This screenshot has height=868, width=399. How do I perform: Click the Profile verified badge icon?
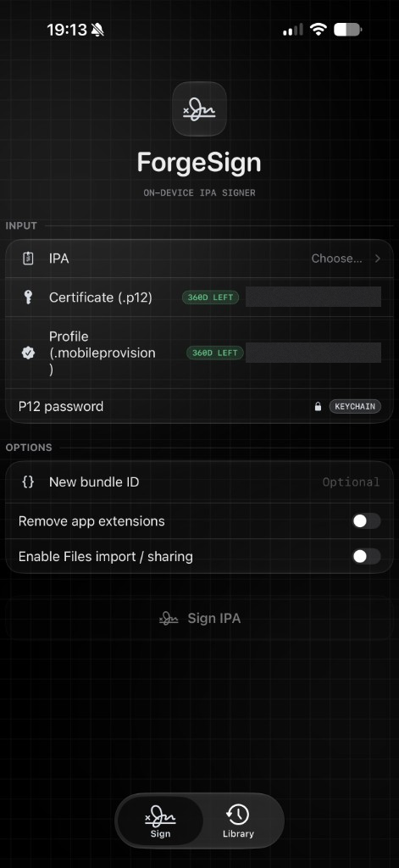(28, 353)
